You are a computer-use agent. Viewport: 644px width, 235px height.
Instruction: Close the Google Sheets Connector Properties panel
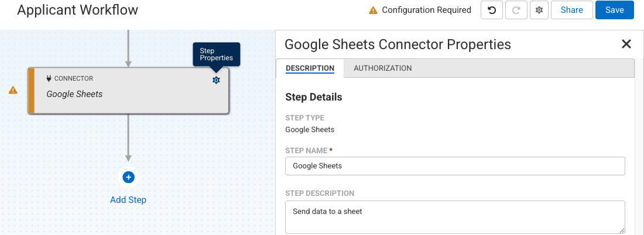point(626,44)
